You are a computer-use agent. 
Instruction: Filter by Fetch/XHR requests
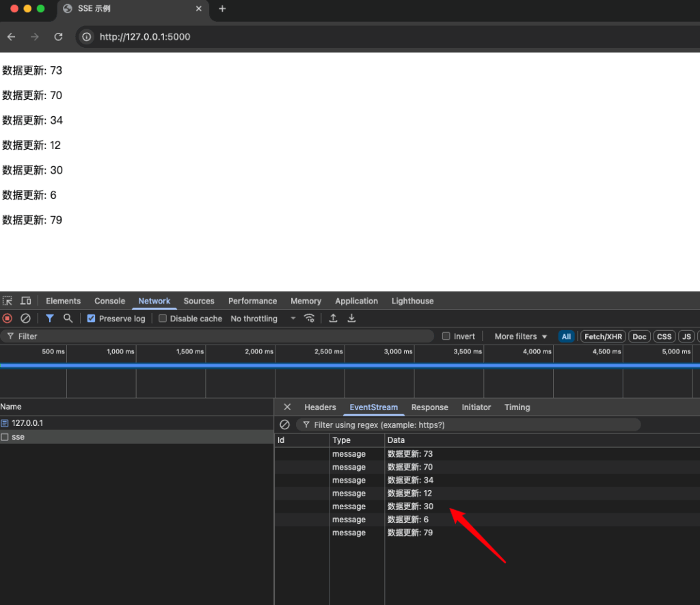click(603, 336)
